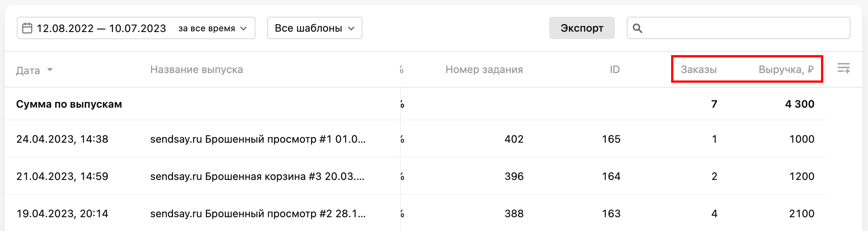
Task: Open the Брошенная корзина #3 issue
Action: tap(257, 176)
